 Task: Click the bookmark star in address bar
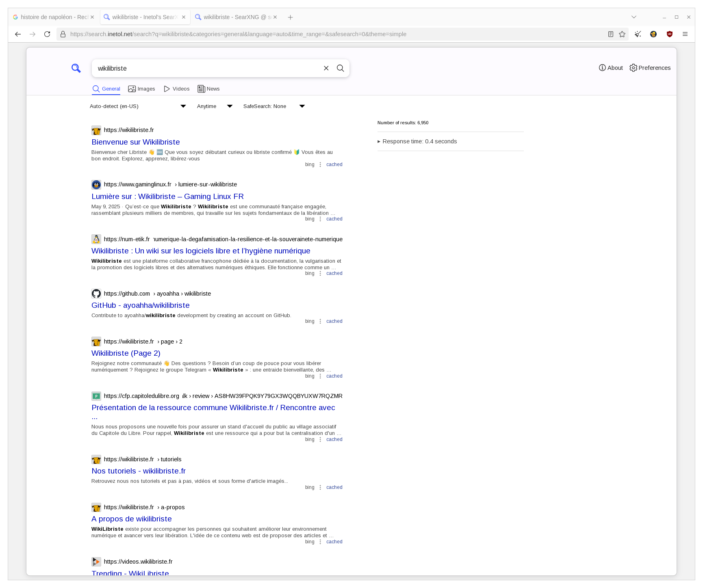point(622,34)
